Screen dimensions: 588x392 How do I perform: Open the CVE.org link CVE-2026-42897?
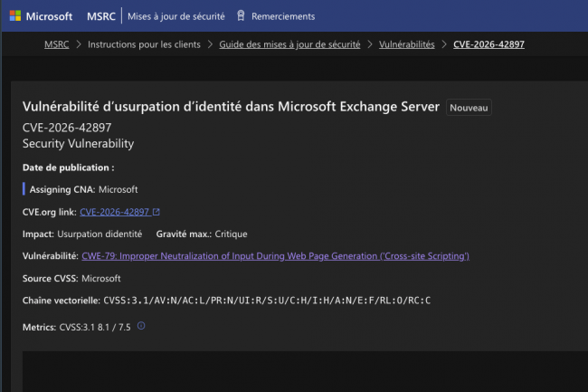[x=115, y=212]
